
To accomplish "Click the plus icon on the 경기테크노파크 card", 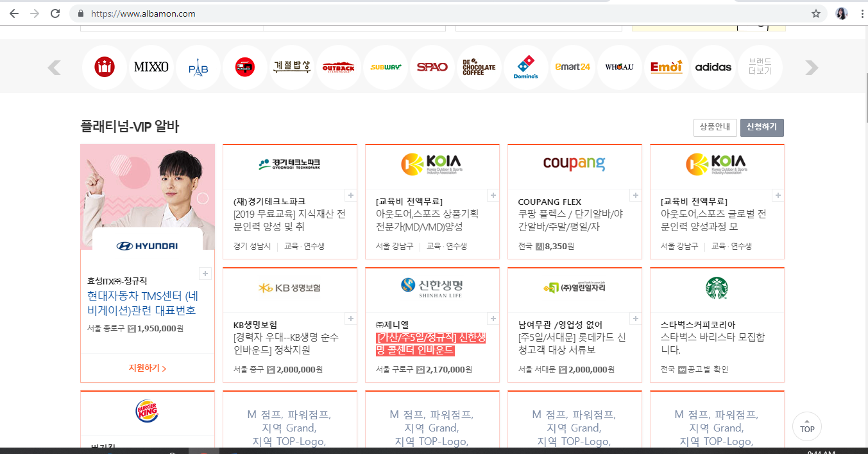I will [x=351, y=195].
